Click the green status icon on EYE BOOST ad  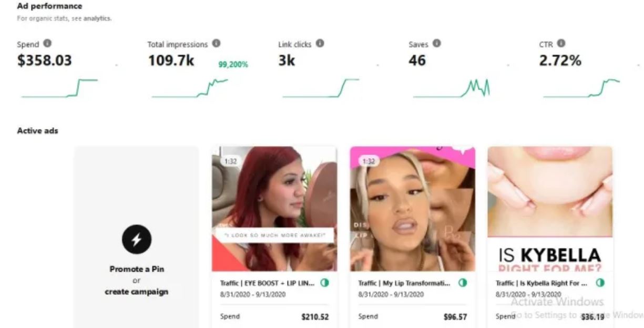(324, 283)
